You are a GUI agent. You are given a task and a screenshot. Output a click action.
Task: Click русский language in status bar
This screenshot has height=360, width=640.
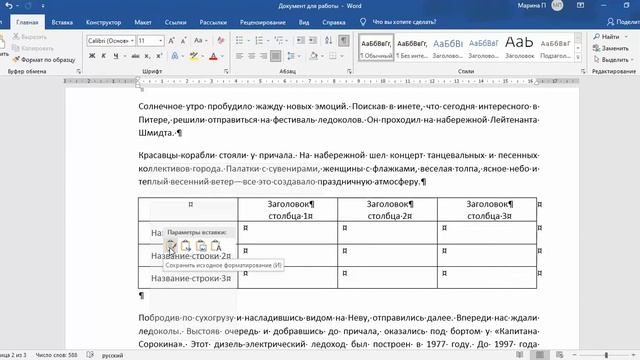pyautogui.click(x=112, y=355)
